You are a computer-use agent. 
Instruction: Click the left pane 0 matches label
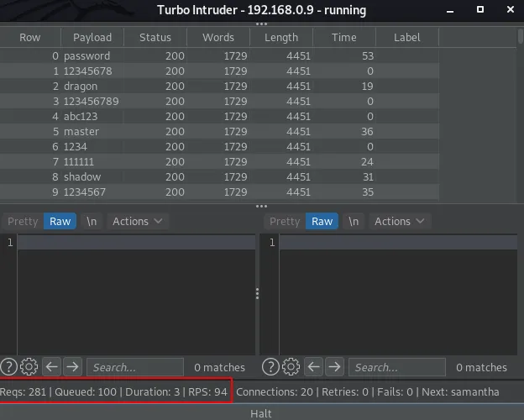219,368
